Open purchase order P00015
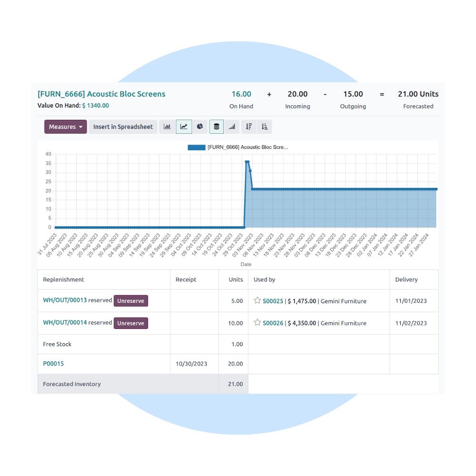The height and width of the screenshot is (476, 476). [x=53, y=364]
